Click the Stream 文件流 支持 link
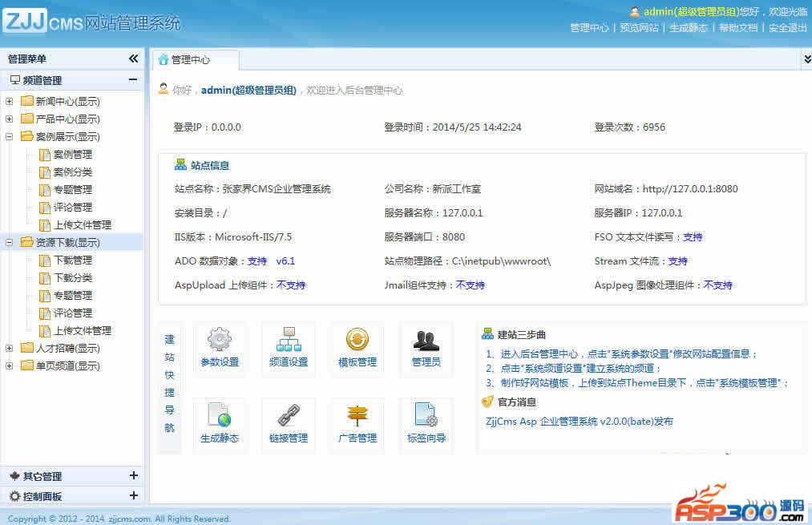The image size is (812, 525). tap(678, 261)
